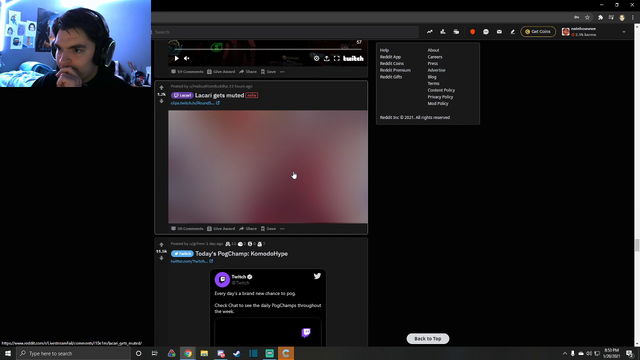This screenshot has height=360, width=640.
Task: Click the Twitch logo on the player
Action: coord(353,58)
